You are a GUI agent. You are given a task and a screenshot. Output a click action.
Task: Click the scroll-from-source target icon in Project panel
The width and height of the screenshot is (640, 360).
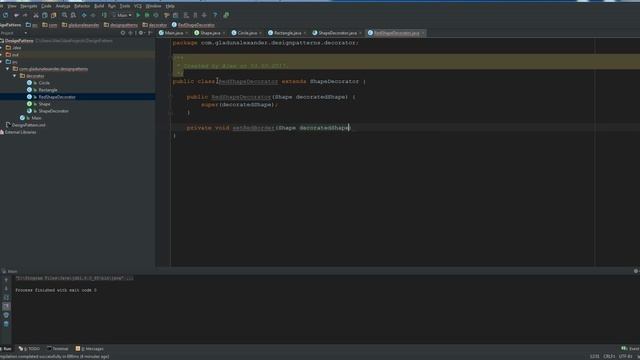point(123,33)
